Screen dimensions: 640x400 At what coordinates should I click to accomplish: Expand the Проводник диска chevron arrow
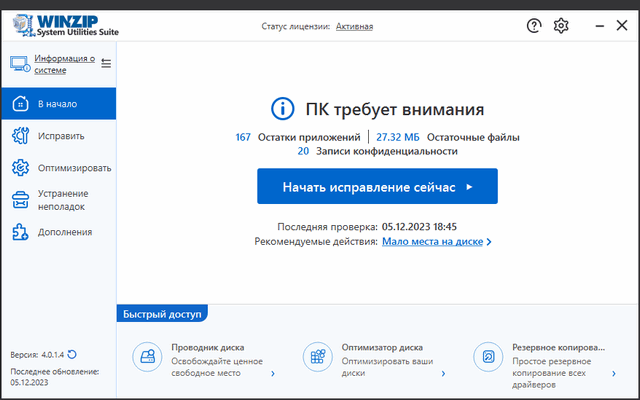point(273,373)
